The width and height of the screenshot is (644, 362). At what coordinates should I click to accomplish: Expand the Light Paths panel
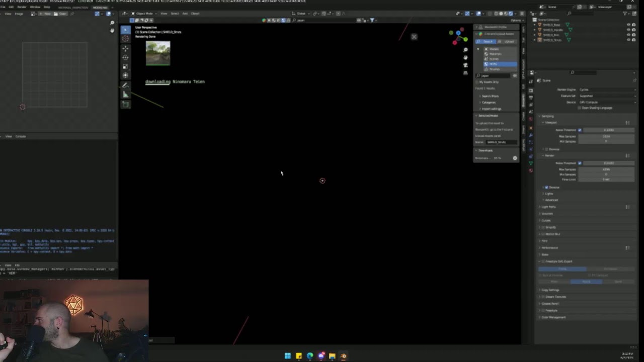pos(548,207)
